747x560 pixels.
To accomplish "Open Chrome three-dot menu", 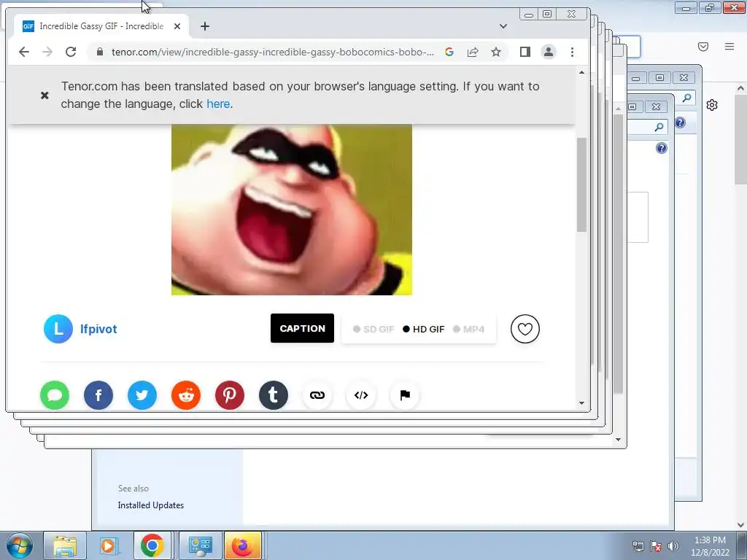I will tap(572, 52).
